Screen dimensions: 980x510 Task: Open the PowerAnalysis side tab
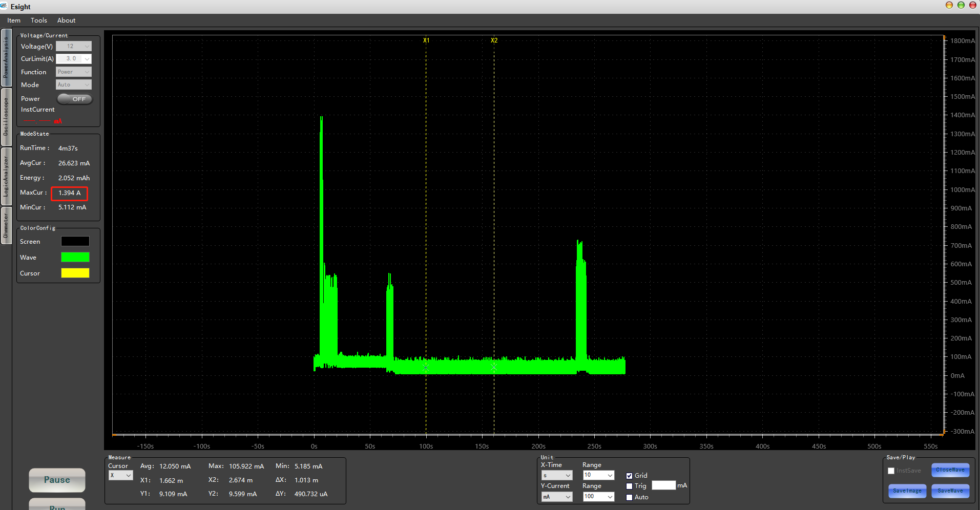point(6,57)
